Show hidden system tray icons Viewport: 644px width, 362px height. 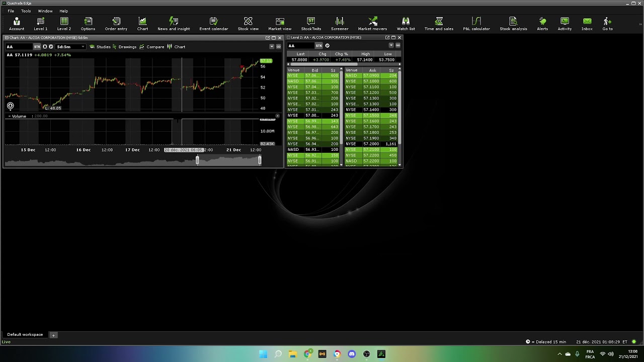559,354
